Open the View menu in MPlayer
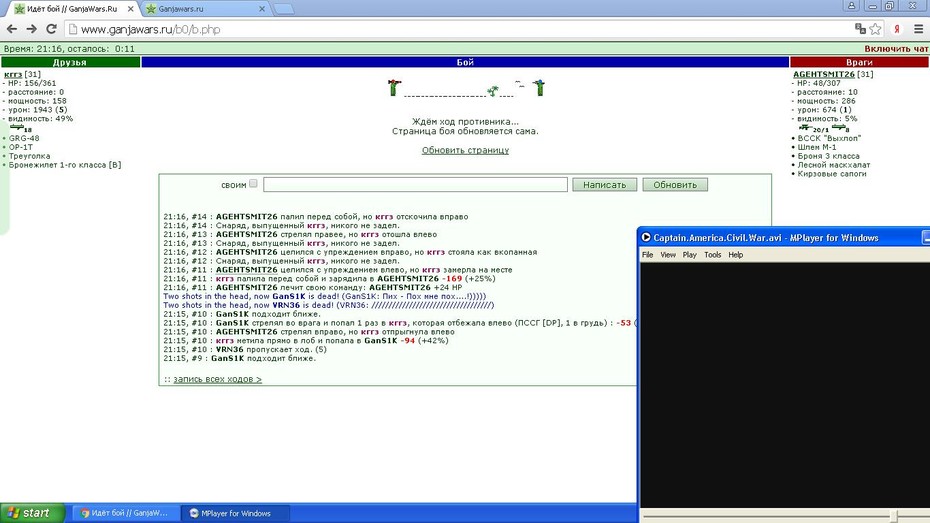The height and width of the screenshot is (523, 930). click(x=668, y=255)
